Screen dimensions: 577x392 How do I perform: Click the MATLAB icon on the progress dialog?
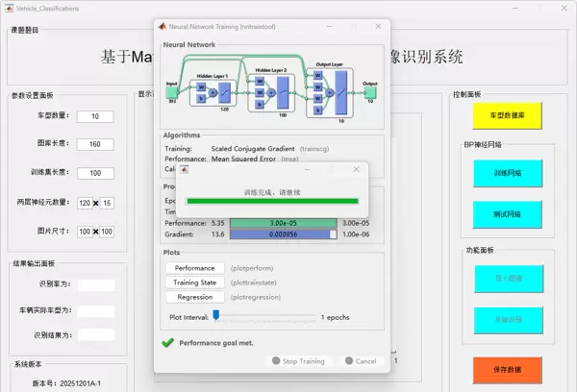pos(185,169)
